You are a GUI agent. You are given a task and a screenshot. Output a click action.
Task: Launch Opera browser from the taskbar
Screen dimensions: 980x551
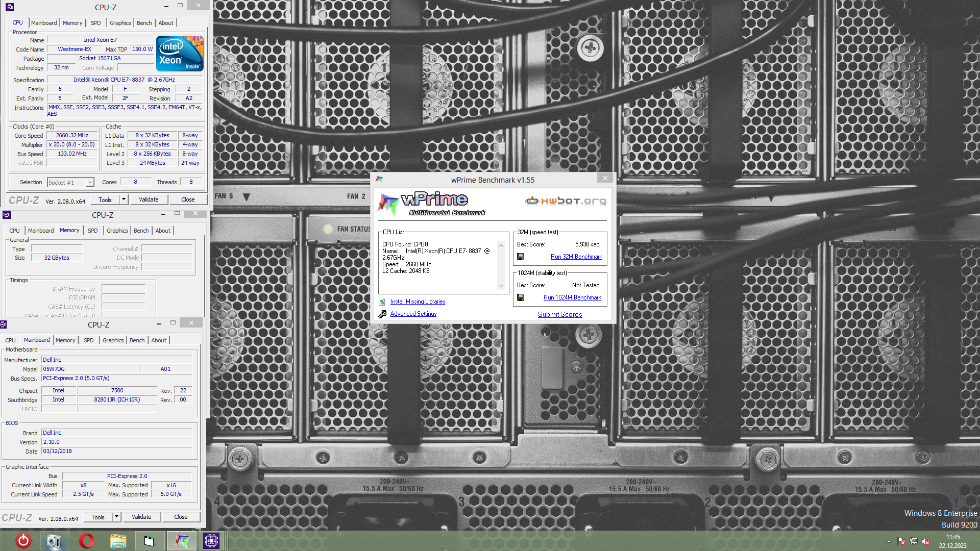[87, 540]
